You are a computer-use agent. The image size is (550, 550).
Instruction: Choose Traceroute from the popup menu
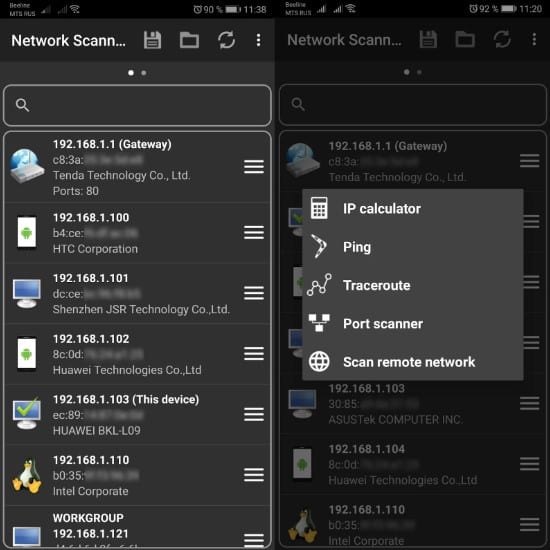tap(413, 285)
